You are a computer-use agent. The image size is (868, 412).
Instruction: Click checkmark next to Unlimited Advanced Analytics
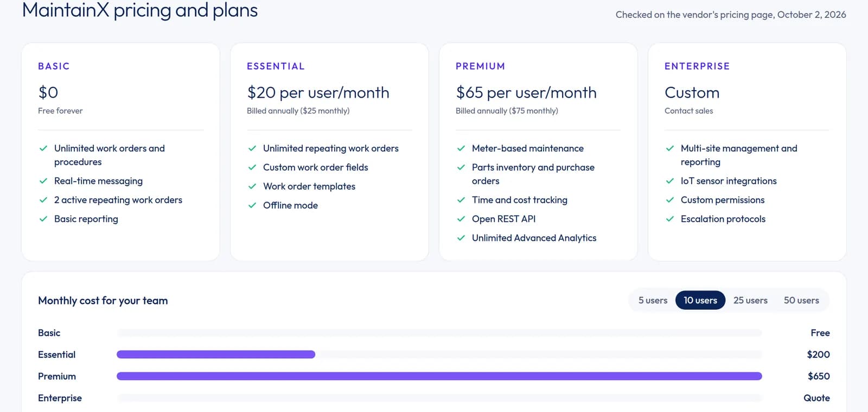461,238
